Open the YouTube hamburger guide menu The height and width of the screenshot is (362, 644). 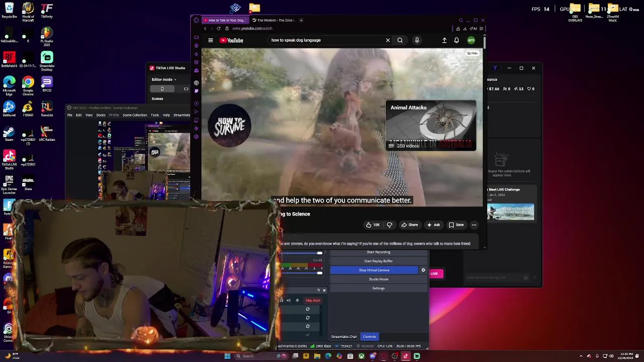pyautogui.click(x=210, y=40)
